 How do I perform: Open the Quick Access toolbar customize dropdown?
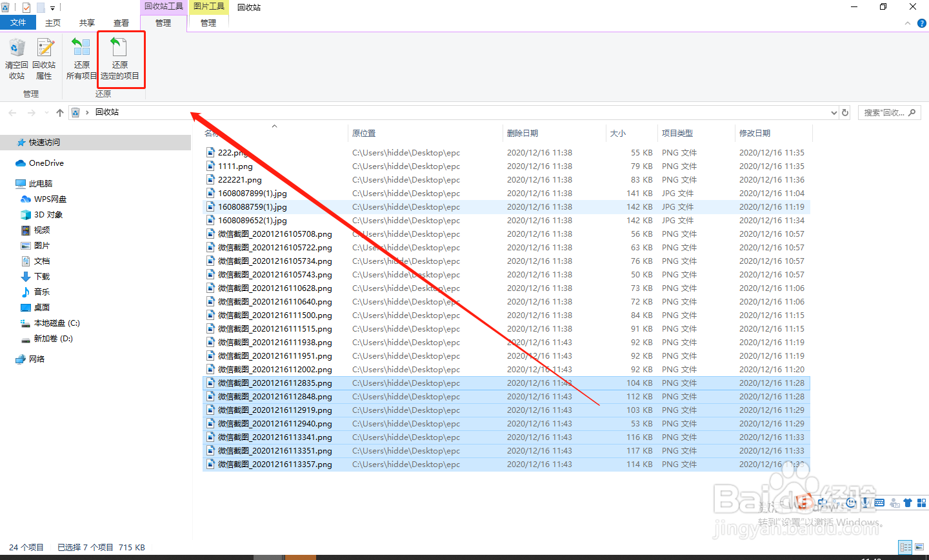pyautogui.click(x=52, y=8)
